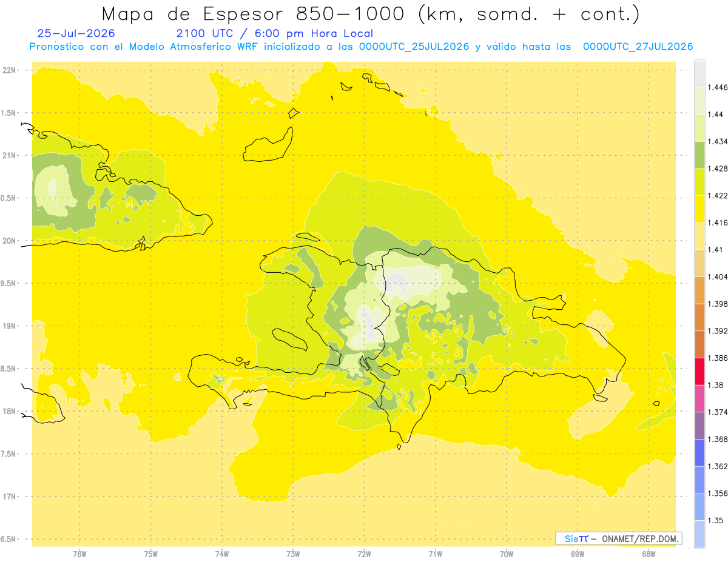This screenshot has width=728, height=562.
Task: Click the legend value 1.392
Action: tap(718, 330)
